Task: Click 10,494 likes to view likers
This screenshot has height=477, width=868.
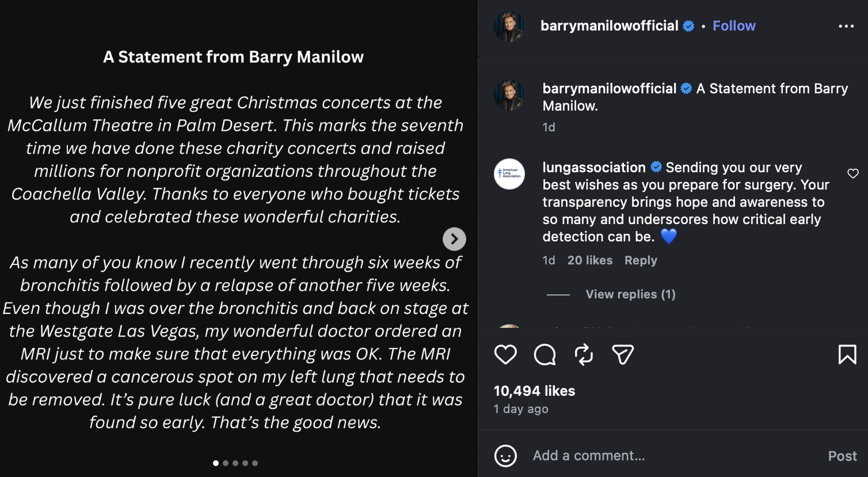Action: pos(534,391)
